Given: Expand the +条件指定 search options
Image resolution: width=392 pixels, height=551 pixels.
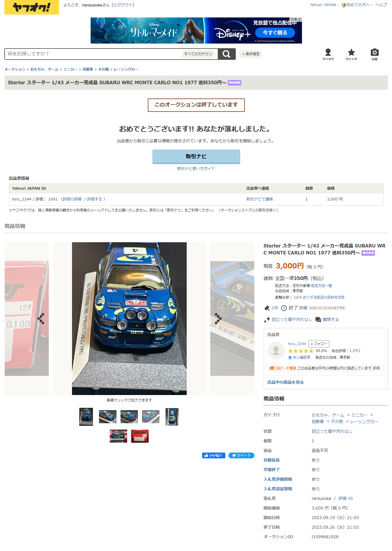Looking at the screenshot, I should 251,54.
